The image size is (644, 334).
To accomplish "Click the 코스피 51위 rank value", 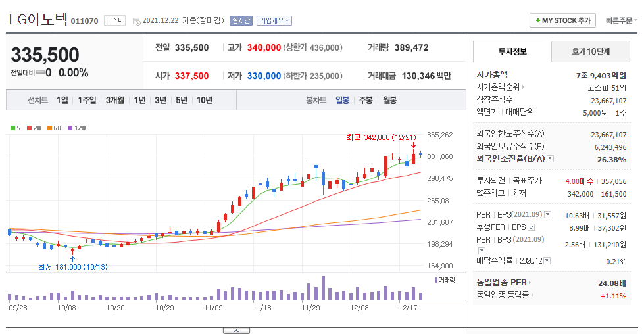I will [607, 88].
